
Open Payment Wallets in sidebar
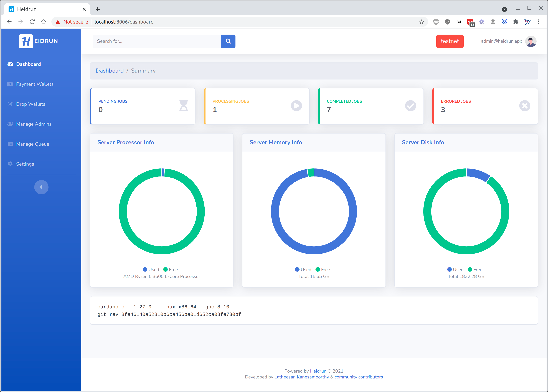[x=35, y=84]
